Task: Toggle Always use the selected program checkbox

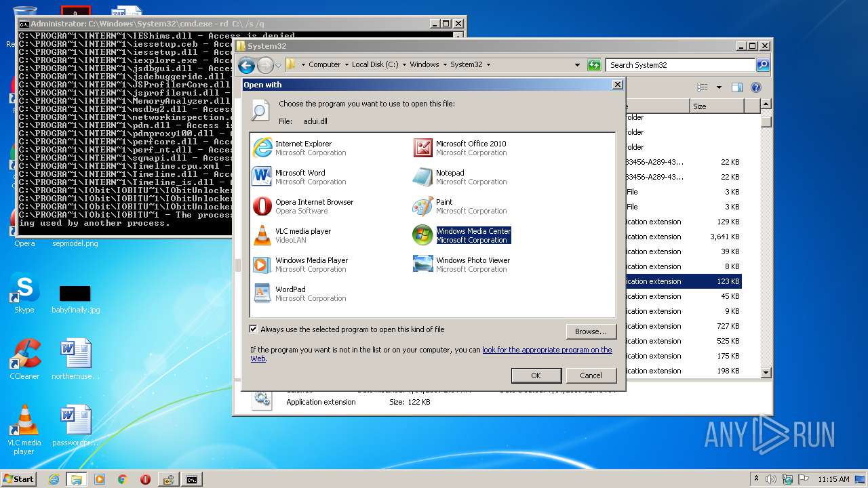Action: (x=254, y=329)
